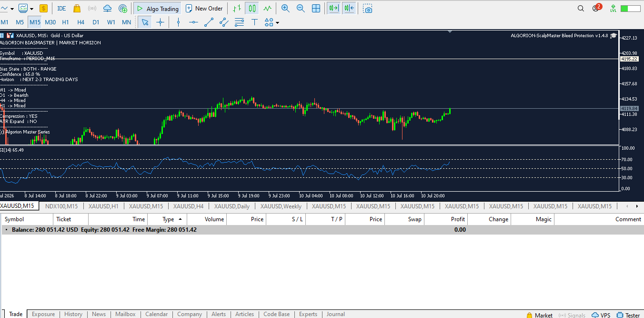The height and width of the screenshot is (318, 644).
Task: Switch to the NDX100,M15 chart tab
Action: [61, 206]
